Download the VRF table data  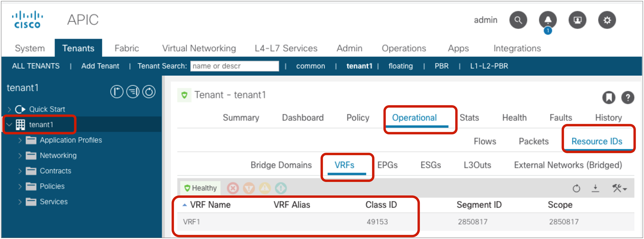click(x=596, y=189)
